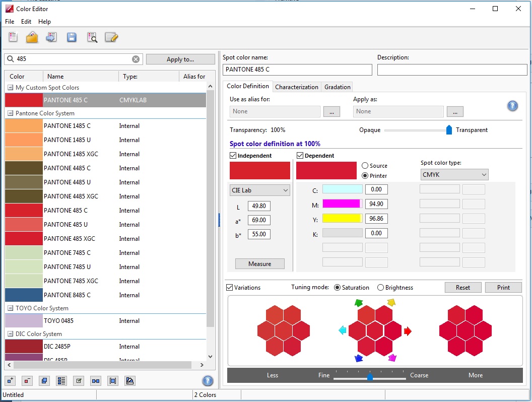The image size is (532, 402).
Task: Collapse Pantone Color System group
Action: coord(10,113)
